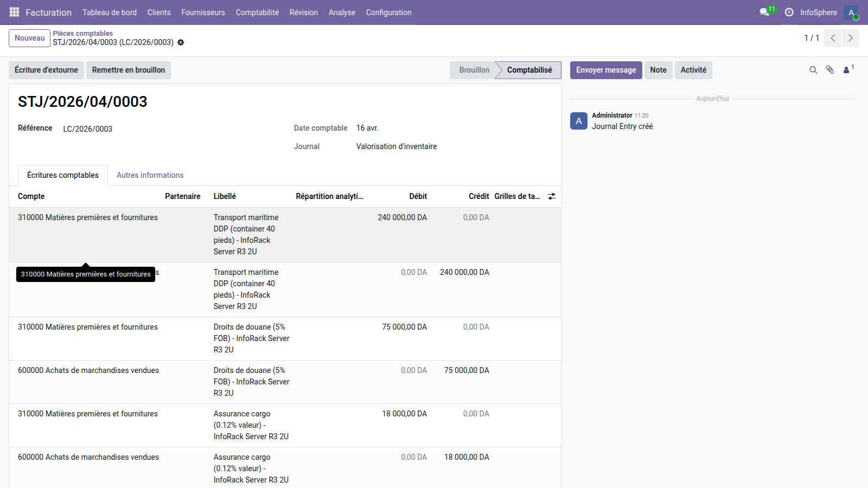Open the gear actions menu beside record name
This screenshot has height=488, width=868.
(181, 42)
